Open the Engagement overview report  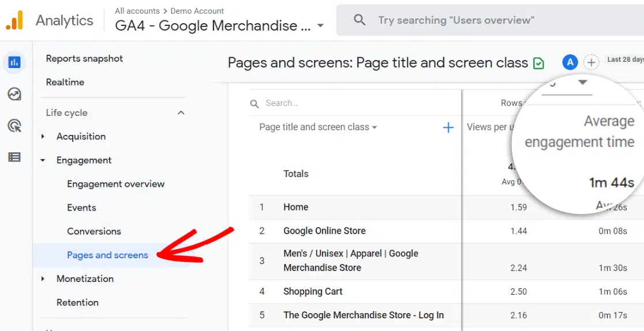[115, 184]
